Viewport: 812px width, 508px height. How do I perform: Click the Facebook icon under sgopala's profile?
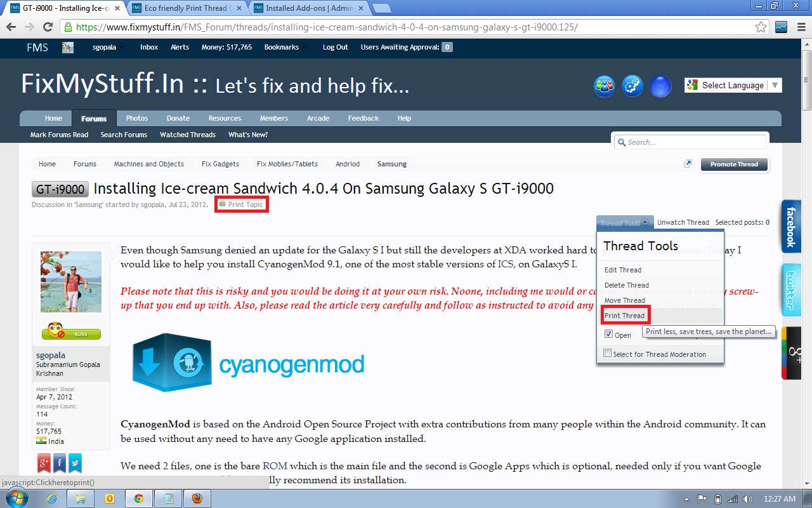[x=60, y=464]
